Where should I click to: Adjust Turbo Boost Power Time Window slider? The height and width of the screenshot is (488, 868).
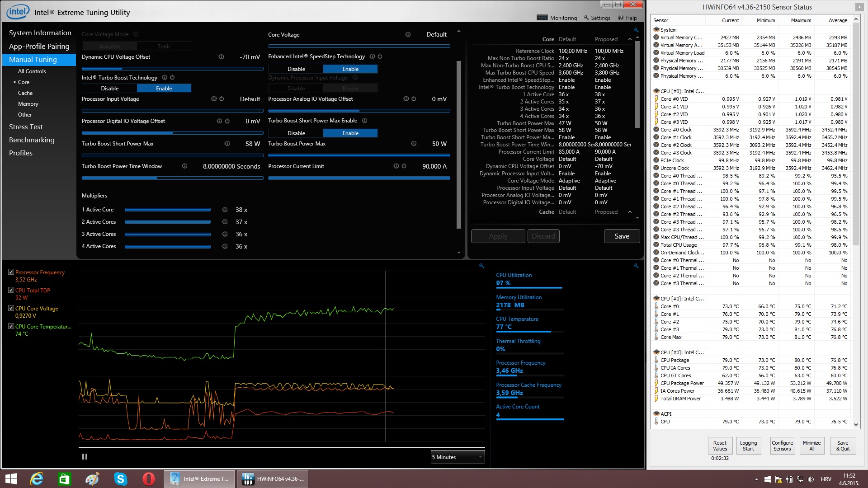click(172, 178)
